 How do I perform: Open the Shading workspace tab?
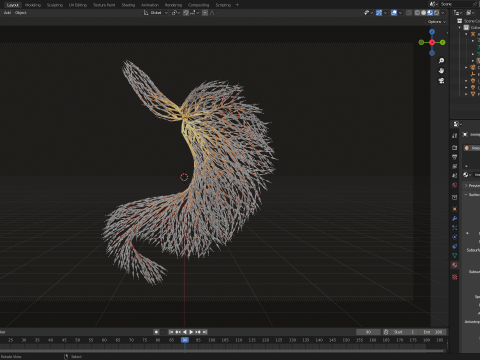click(x=128, y=5)
